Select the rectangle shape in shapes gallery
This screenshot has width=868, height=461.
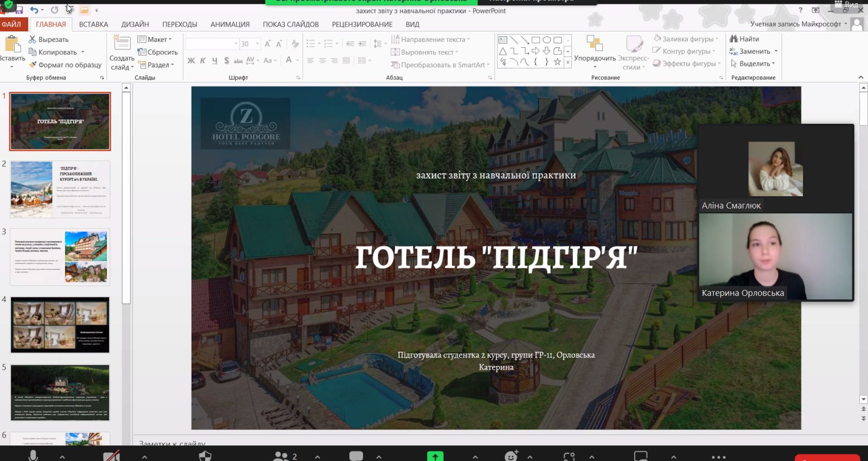click(536, 40)
